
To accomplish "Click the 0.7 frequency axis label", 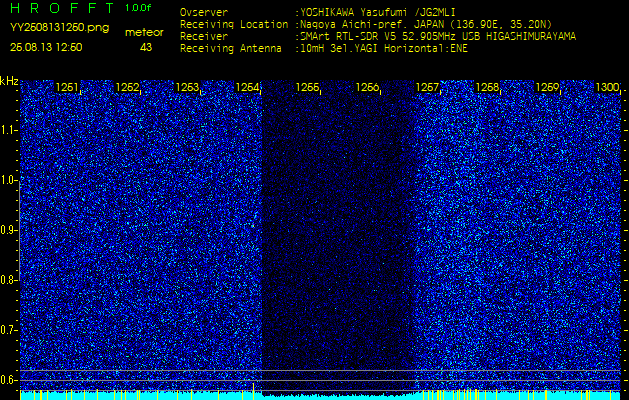I will pos(8,330).
